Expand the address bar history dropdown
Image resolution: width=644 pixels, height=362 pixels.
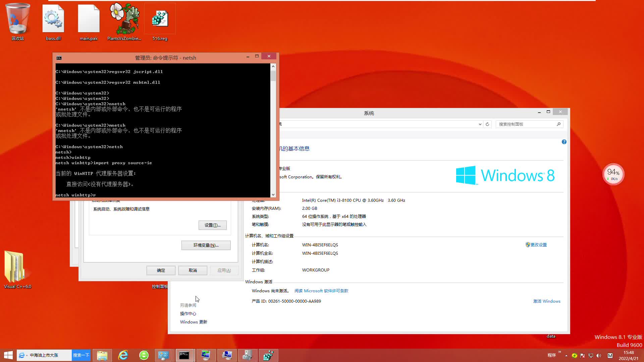[480, 124]
